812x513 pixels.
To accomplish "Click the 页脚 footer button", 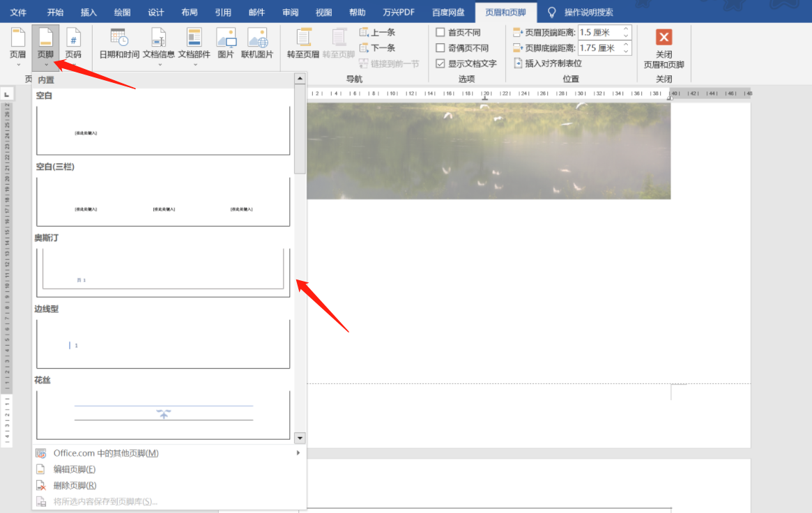I will [x=45, y=47].
